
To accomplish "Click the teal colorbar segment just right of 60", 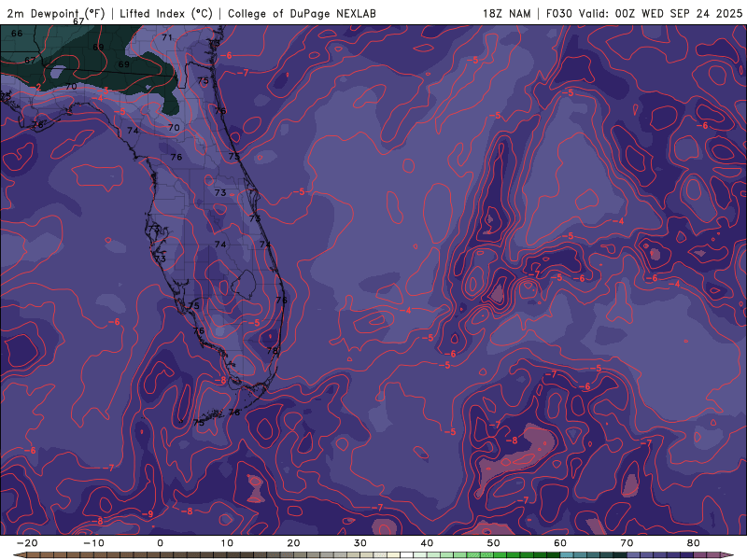I will click(567, 555).
